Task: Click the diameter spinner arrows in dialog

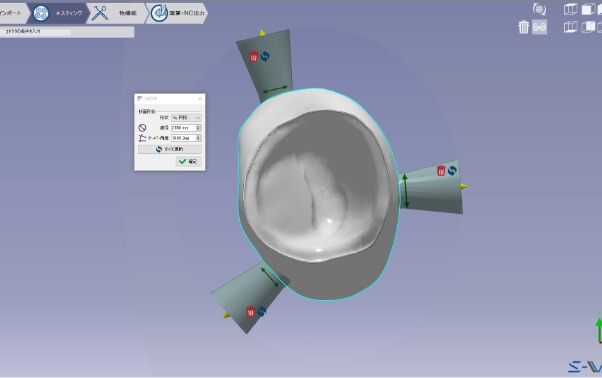Action: pos(198,128)
